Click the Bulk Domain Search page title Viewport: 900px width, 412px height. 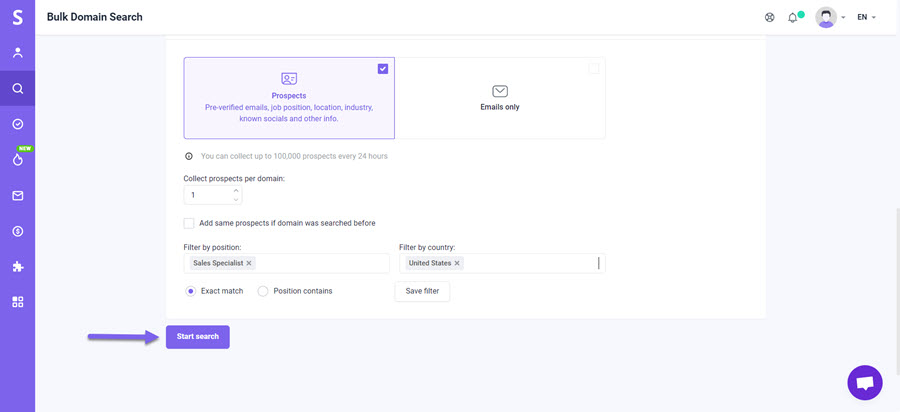click(95, 17)
